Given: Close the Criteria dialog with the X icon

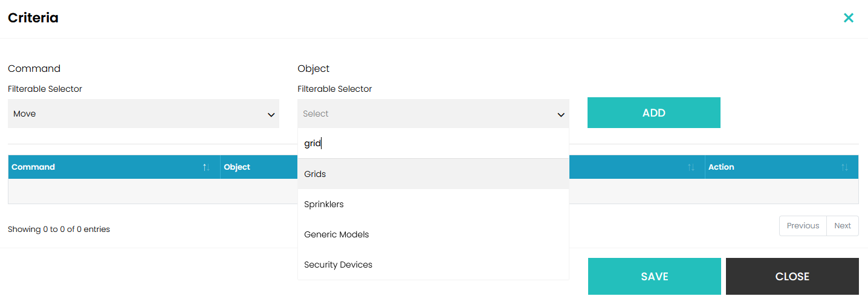Looking at the screenshot, I should (x=849, y=18).
